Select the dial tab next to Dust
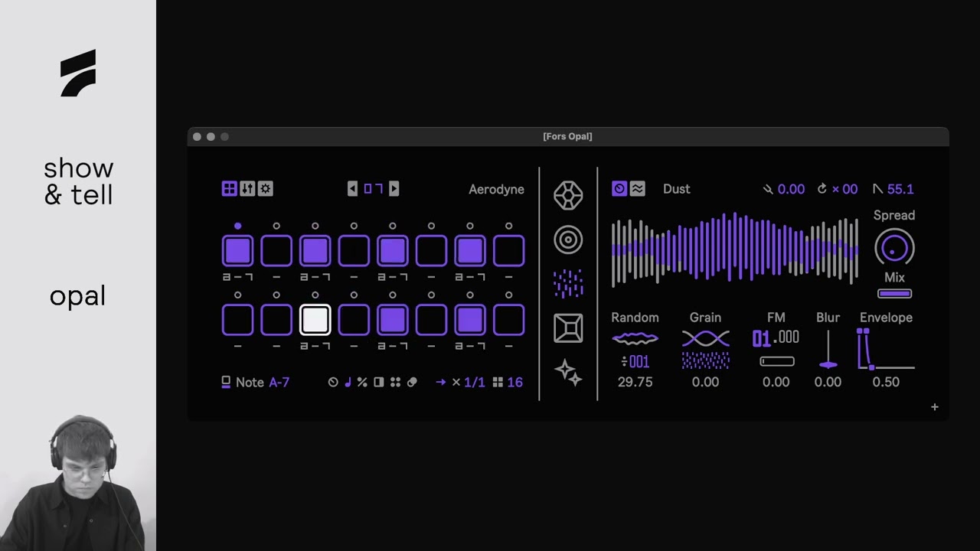The image size is (980, 551). 619,189
